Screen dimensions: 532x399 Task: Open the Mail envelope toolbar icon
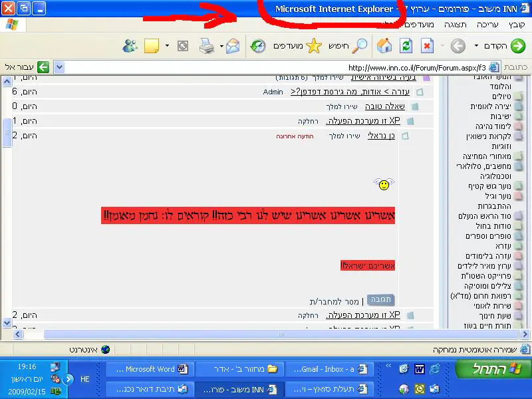(232, 46)
